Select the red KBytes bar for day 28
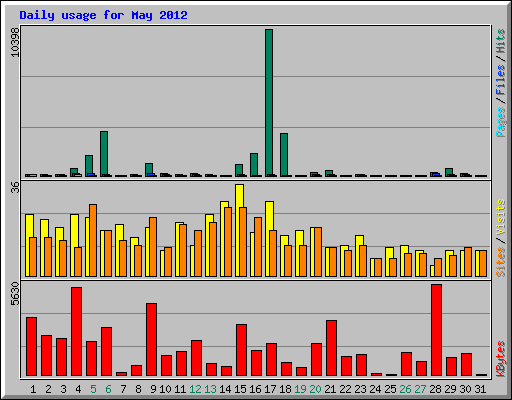This screenshot has height=400, width=512. [436, 330]
